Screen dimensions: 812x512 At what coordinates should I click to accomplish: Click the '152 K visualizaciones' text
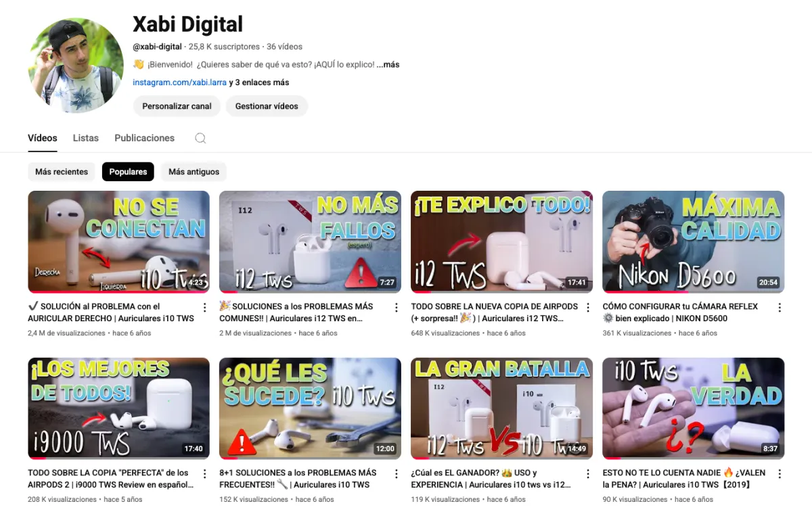pyautogui.click(x=254, y=499)
